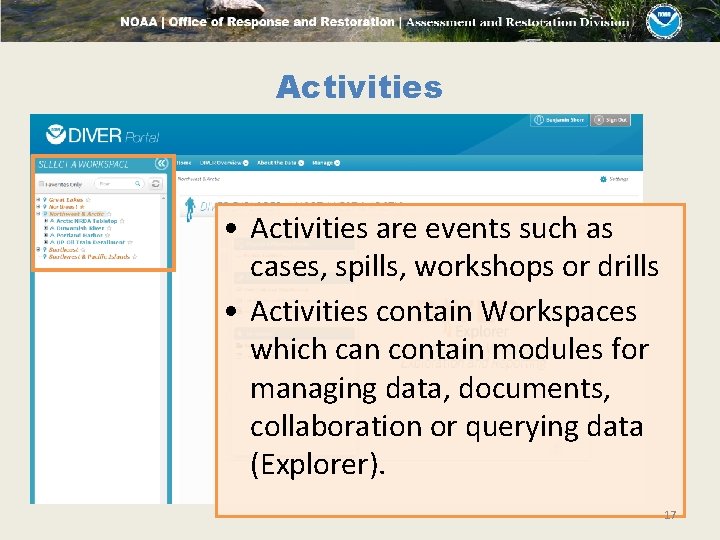This screenshot has height=540, width=720.
Task: Expand the Arctic NRDA Tabletop node
Action: pos(46,221)
